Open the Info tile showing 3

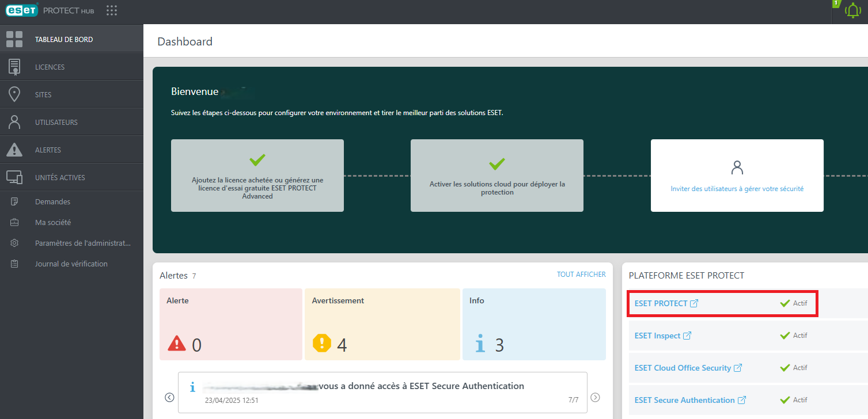coord(534,324)
